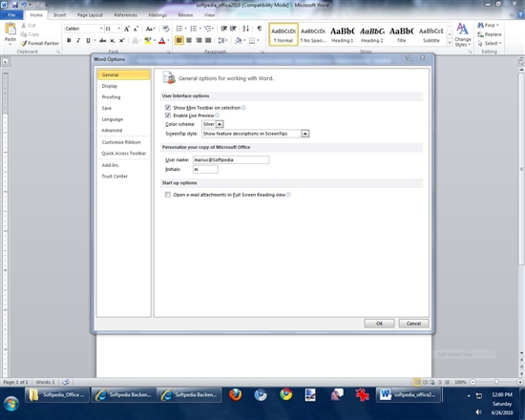This screenshot has height=420, width=525.
Task: Click the zoom slider handle in status bar
Action: pyautogui.click(x=496, y=382)
